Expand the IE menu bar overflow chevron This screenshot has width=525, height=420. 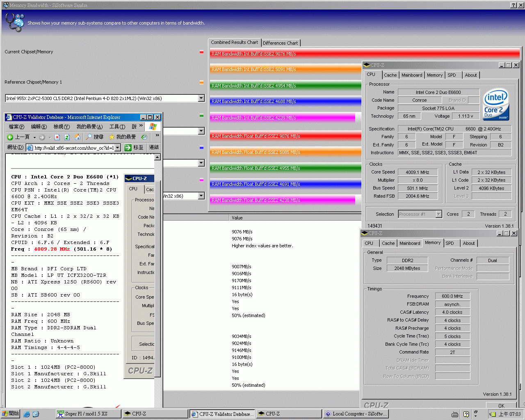[x=141, y=126]
